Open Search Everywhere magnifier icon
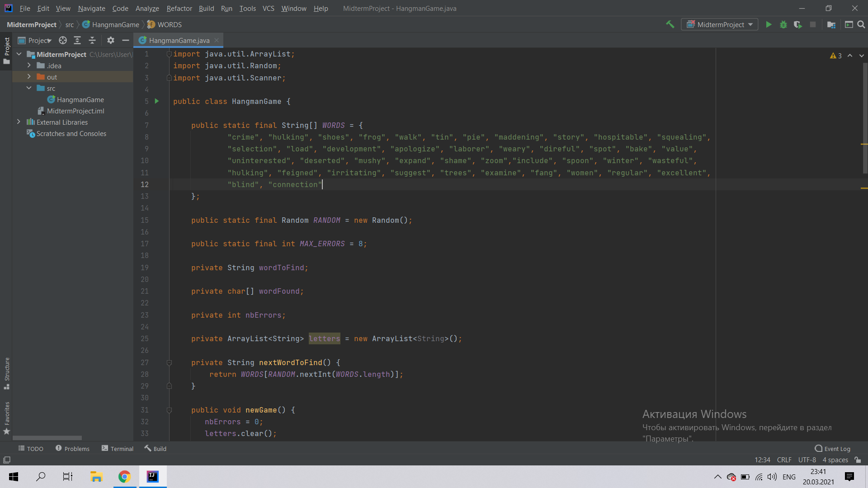 [861, 24]
